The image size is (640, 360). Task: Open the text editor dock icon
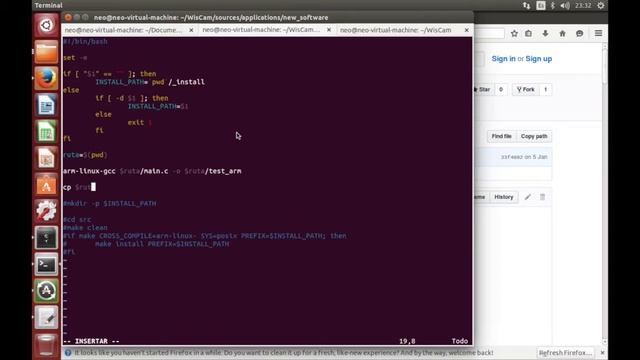(x=46, y=318)
